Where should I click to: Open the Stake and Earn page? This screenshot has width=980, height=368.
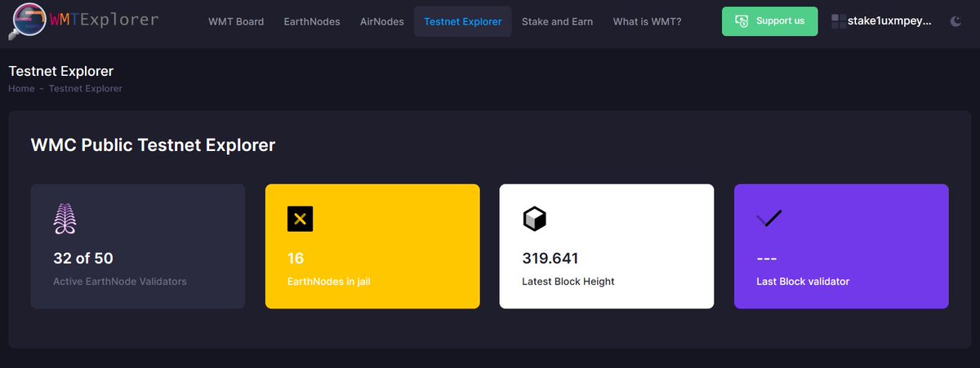[x=557, y=21]
